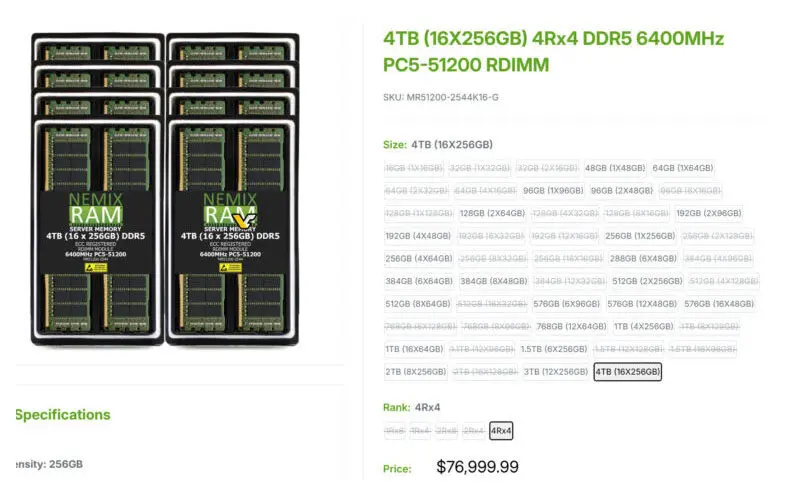
Task: Select the 384GB (8X48GB) size
Action: (x=493, y=281)
